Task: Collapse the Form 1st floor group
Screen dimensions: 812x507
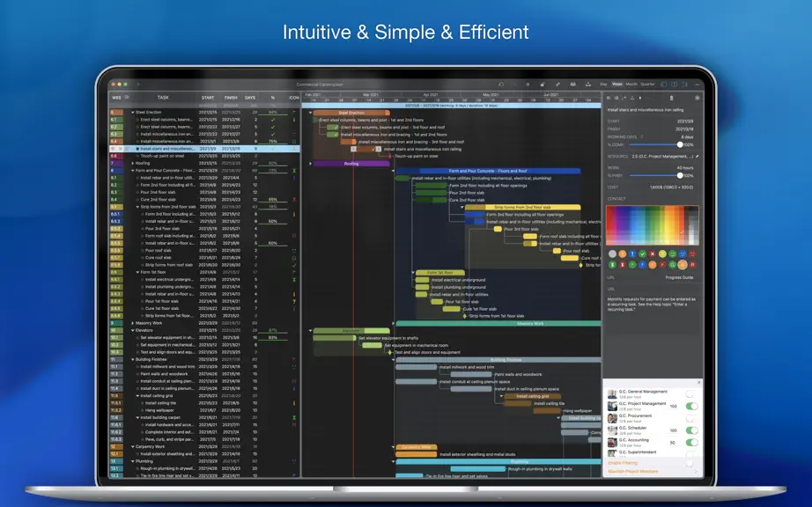Action: pyautogui.click(x=137, y=272)
